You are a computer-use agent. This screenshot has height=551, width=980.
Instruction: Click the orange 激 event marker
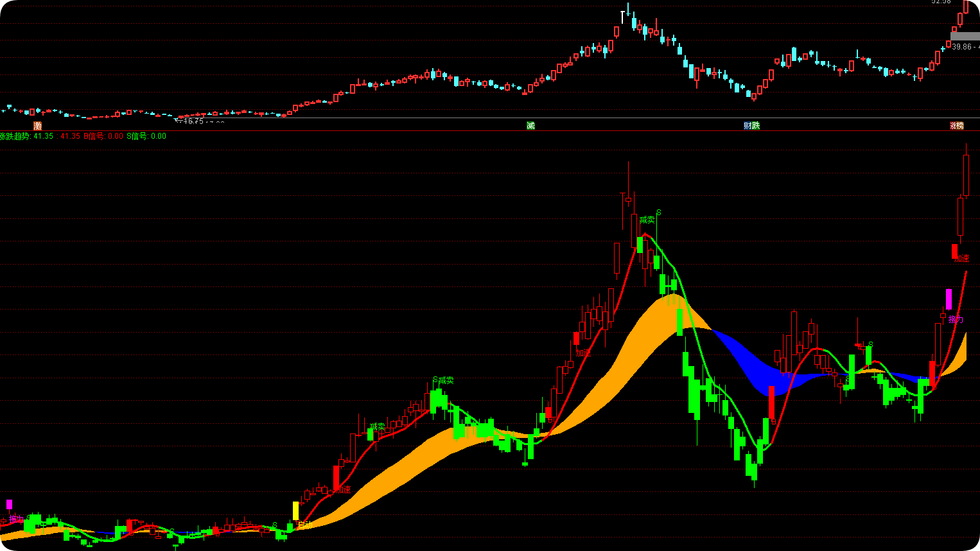pos(38,126)
